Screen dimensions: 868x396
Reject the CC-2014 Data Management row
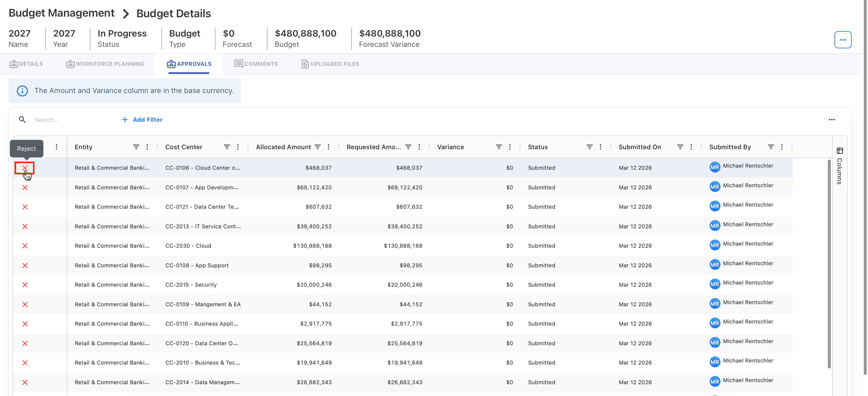point(24,382)
